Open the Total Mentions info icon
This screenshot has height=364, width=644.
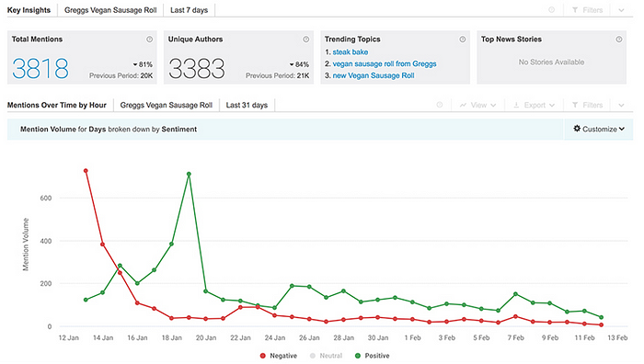[149, 40]
